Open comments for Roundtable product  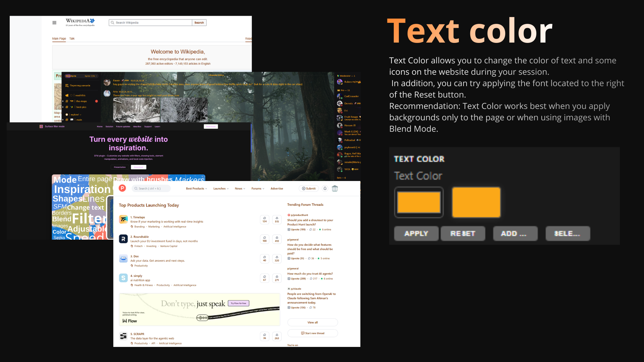pos(264,239)
